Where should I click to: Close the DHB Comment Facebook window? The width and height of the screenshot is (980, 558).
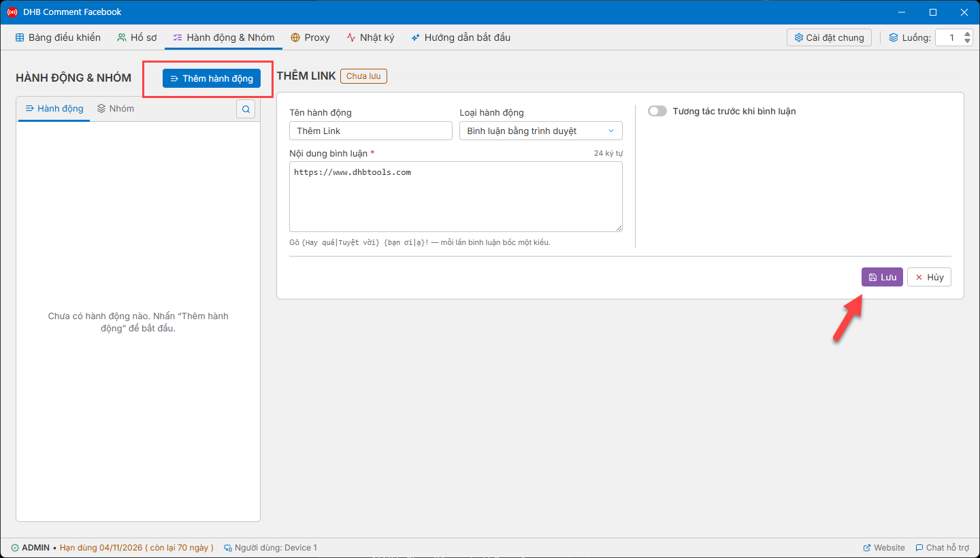[x=964, y=12]
